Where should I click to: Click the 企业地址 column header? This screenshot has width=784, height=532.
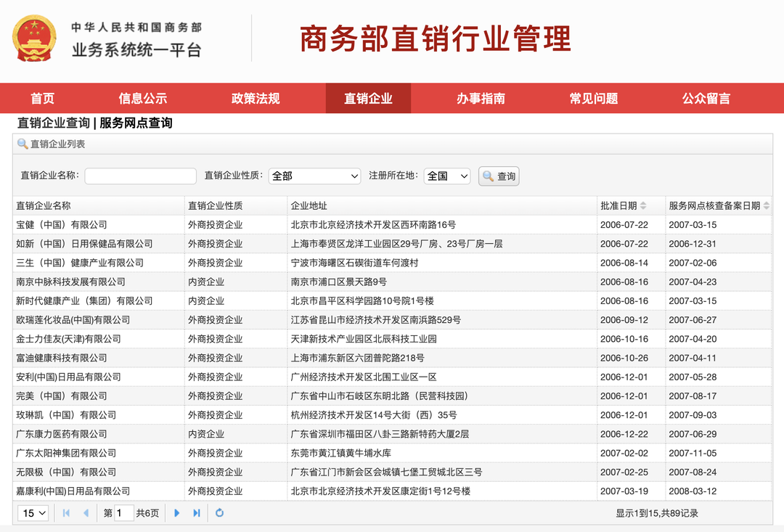(x=442, y=206)
